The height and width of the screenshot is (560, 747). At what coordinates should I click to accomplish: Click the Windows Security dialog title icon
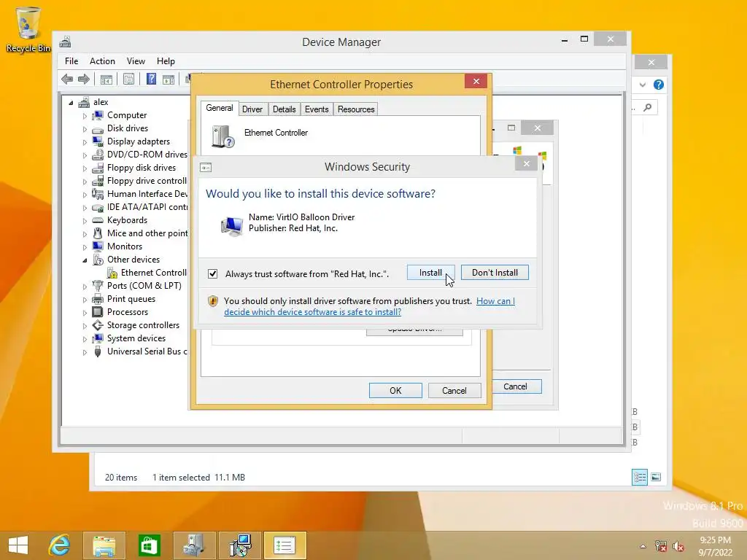pos(206,167)
